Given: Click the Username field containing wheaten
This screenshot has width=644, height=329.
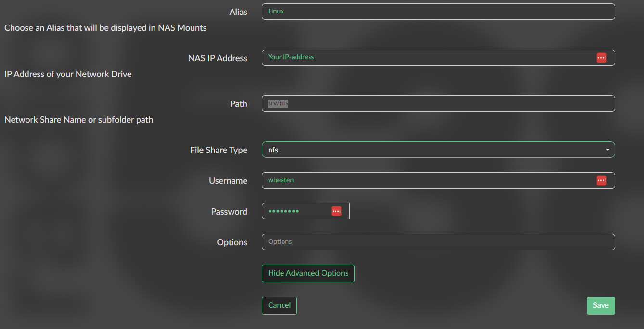Looking at the screenshot, I should (424, 180).
